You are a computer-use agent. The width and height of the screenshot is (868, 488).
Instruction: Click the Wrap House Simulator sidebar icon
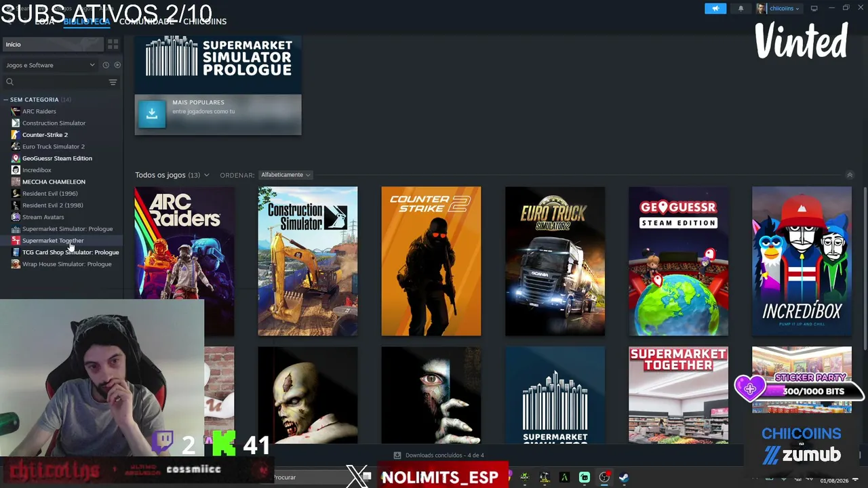[x=16, y=264]
